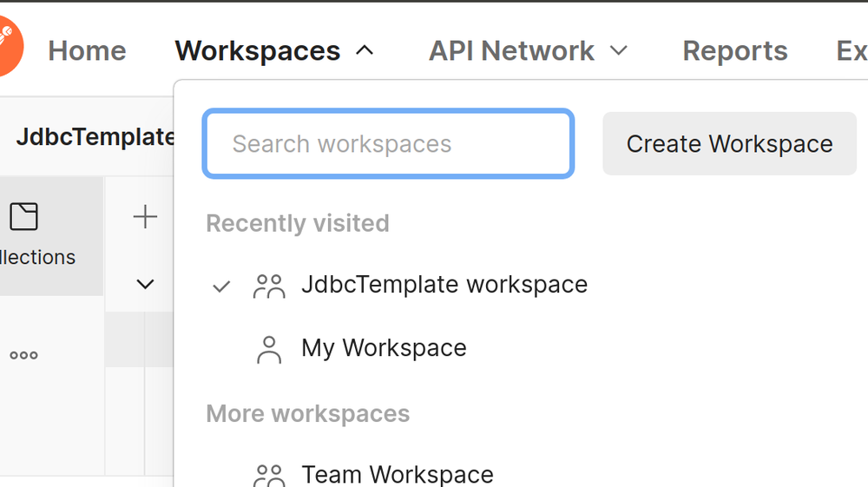Expand the API Network dropdown chevron
Viewport: 868px width, 487px height.
pyautogui.click(x=619, y=50)
